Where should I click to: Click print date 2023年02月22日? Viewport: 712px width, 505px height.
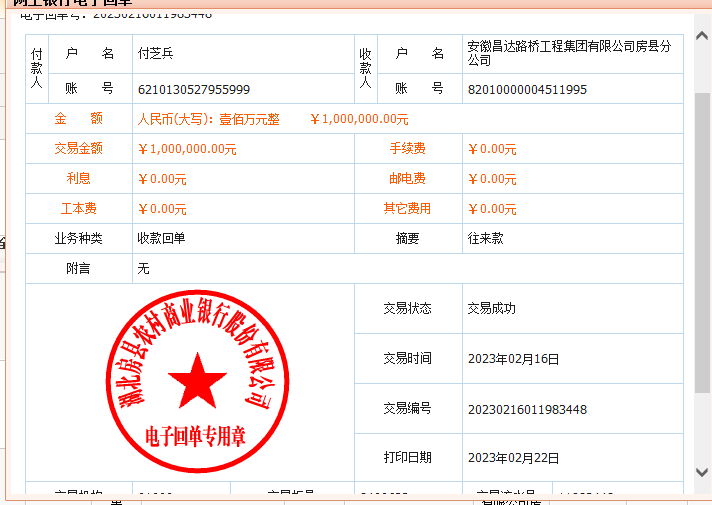click(513, 458)
